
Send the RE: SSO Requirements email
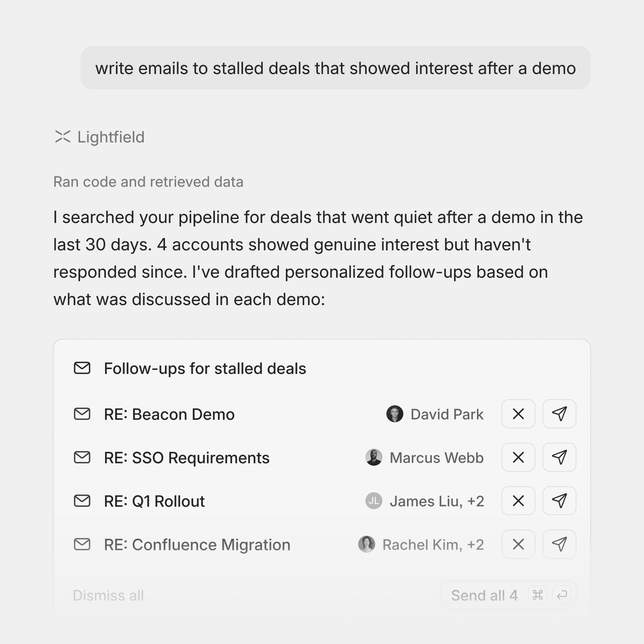point(559,457)
